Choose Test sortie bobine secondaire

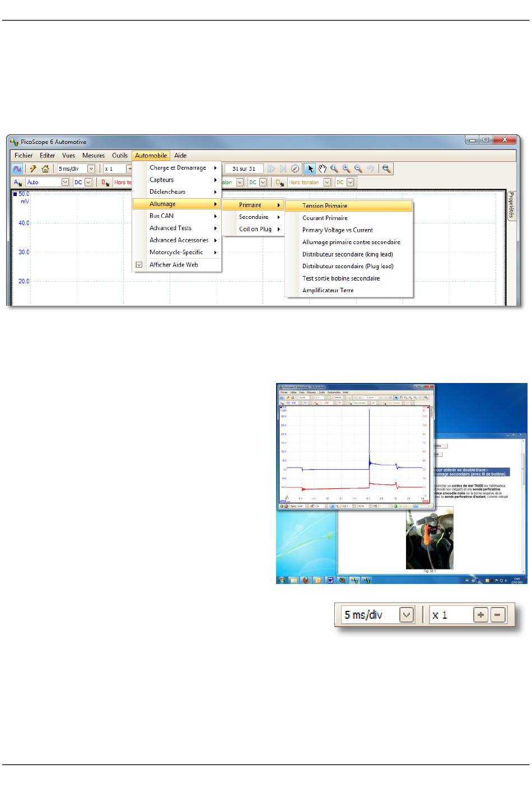coord(349,278)
